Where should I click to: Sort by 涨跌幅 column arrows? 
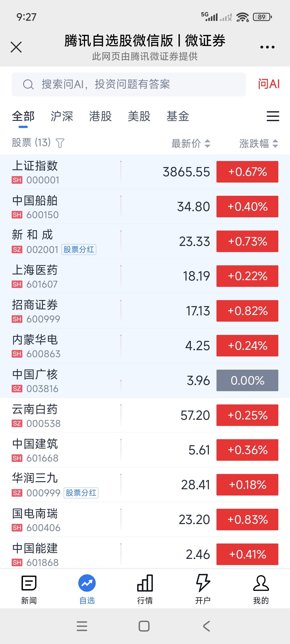click(x=275, y=143)
